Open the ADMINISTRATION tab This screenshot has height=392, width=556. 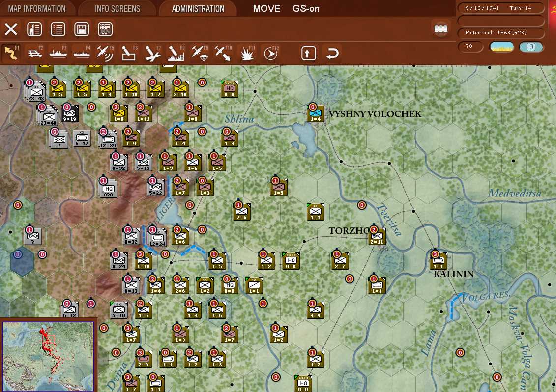(198, 8)
